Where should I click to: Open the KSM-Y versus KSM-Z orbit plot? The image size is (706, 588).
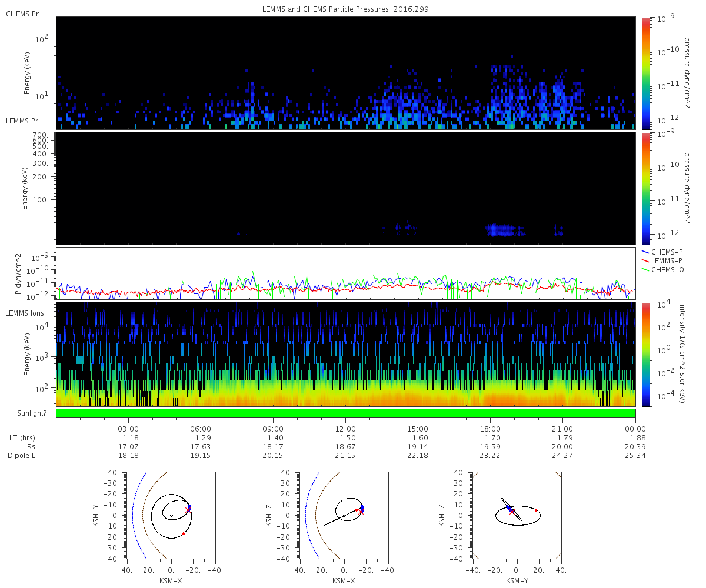[517, 514]
